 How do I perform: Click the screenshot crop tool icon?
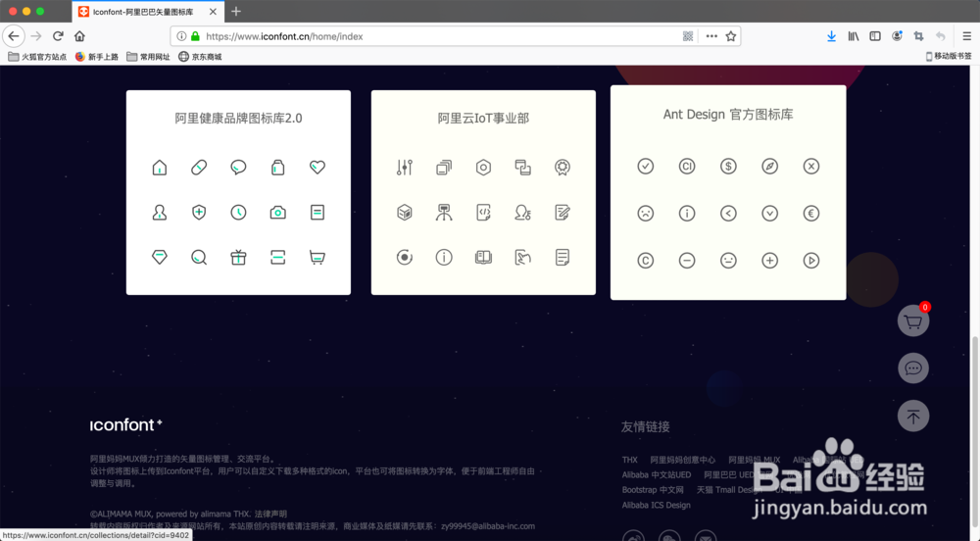(918, 36)
